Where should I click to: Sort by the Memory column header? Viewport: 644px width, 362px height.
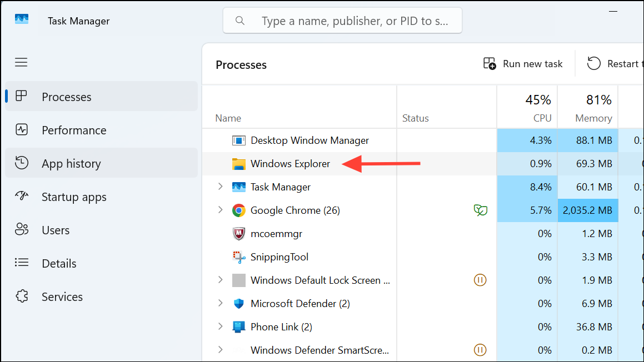[x=588, y=107]
